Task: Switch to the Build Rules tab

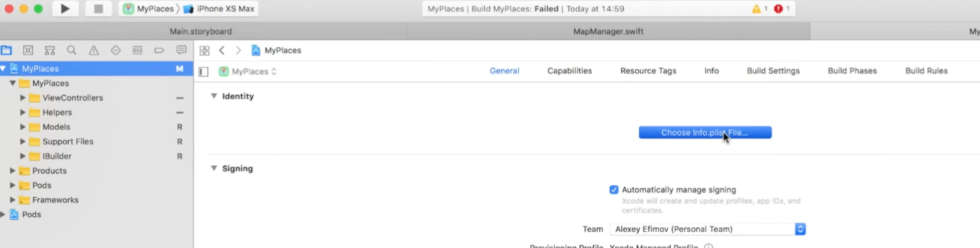Action: click(926, 71)
